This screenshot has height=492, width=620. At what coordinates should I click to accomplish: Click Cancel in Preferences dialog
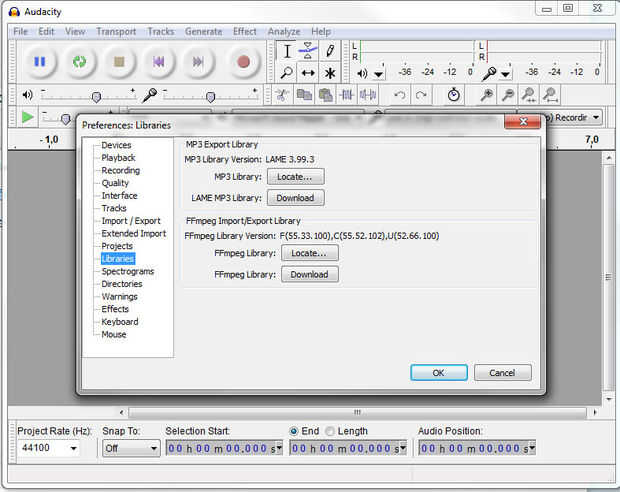tap(503, 373)
